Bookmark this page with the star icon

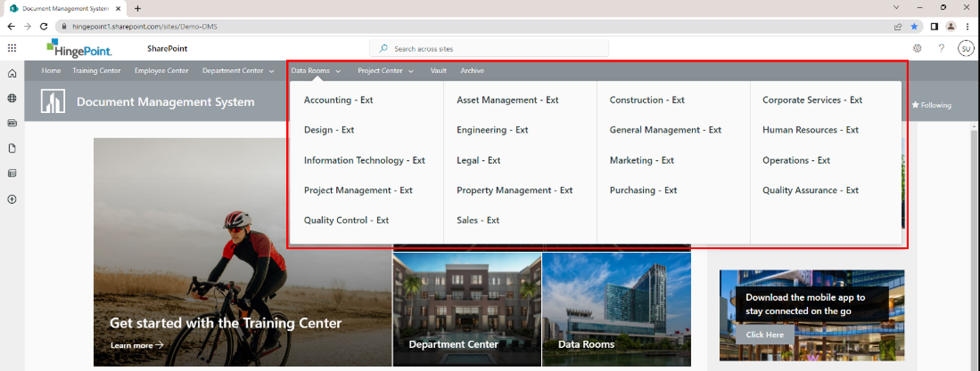[914, 27]
